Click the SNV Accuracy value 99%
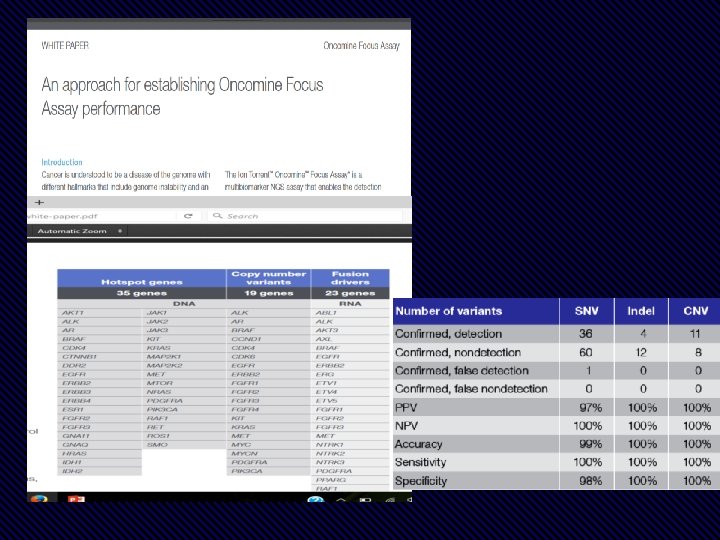Image resolution: width=720 pixels, height=540 pixels. pos(591,444)
